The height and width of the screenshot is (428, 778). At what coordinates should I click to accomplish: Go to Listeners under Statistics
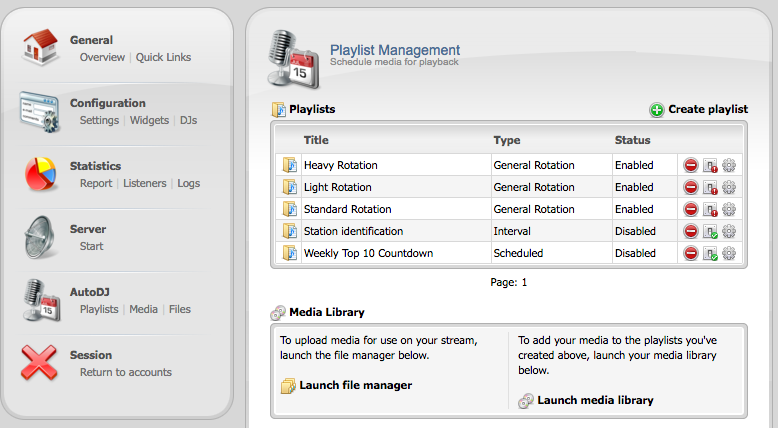(x=146, y=183)
